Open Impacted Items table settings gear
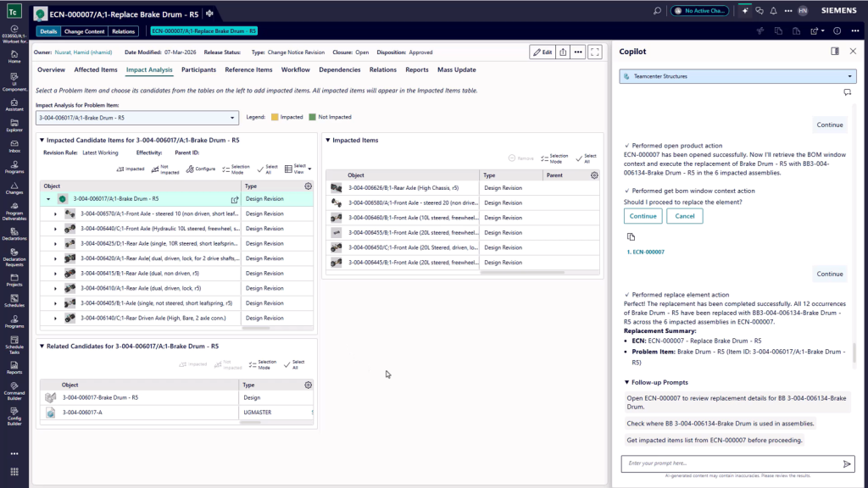 594,175
